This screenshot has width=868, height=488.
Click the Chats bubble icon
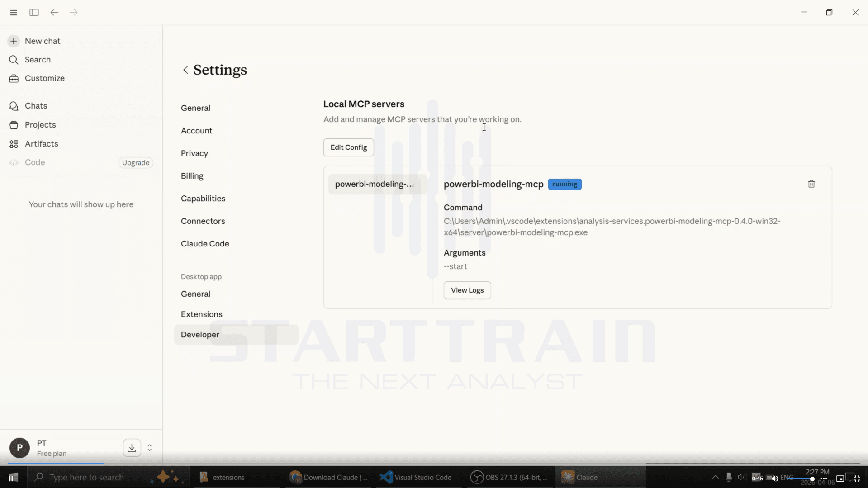tap(14, 106)
